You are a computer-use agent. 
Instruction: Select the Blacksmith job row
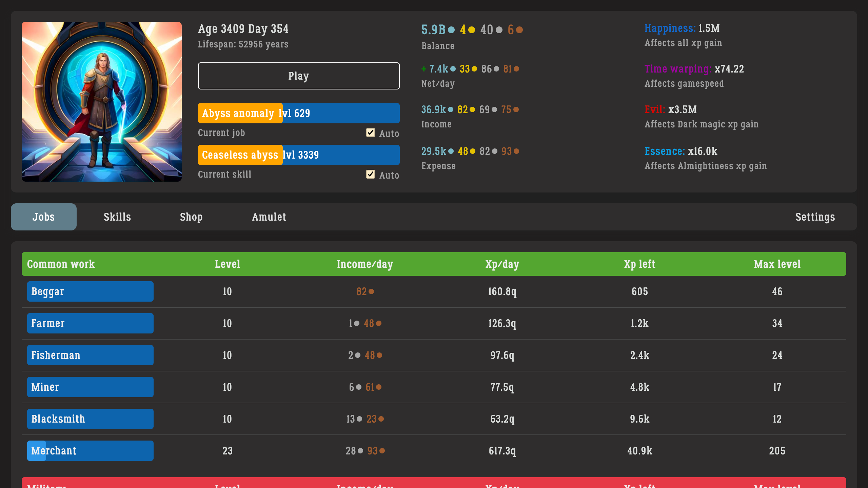click(x=90, y=419)
